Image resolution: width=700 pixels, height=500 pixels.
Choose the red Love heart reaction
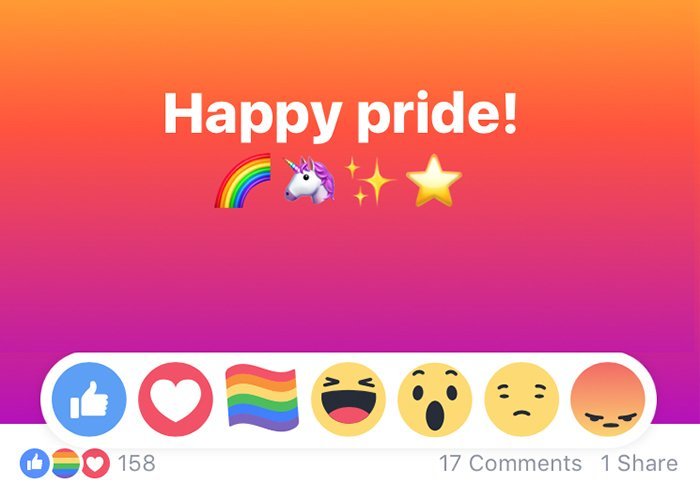(175, 399)
